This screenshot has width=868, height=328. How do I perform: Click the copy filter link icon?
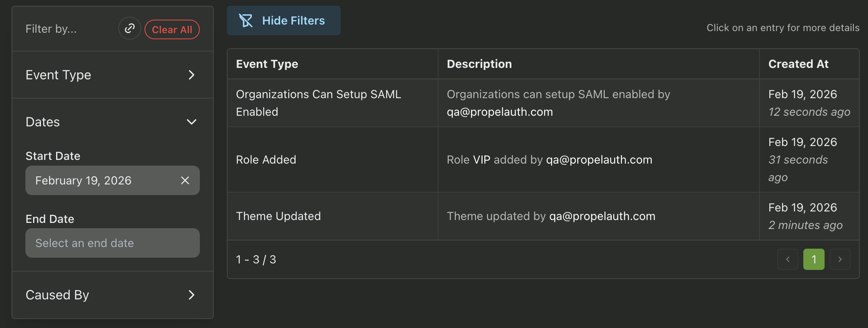[x=129, y=29]
